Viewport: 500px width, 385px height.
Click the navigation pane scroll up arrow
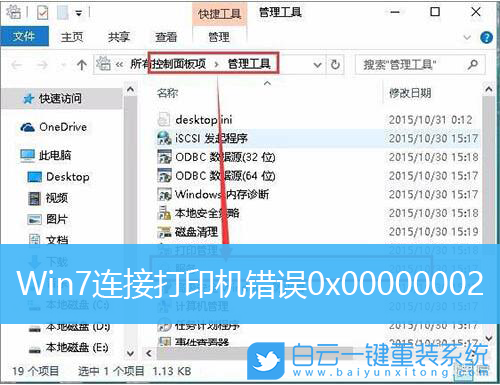[130, 89]
